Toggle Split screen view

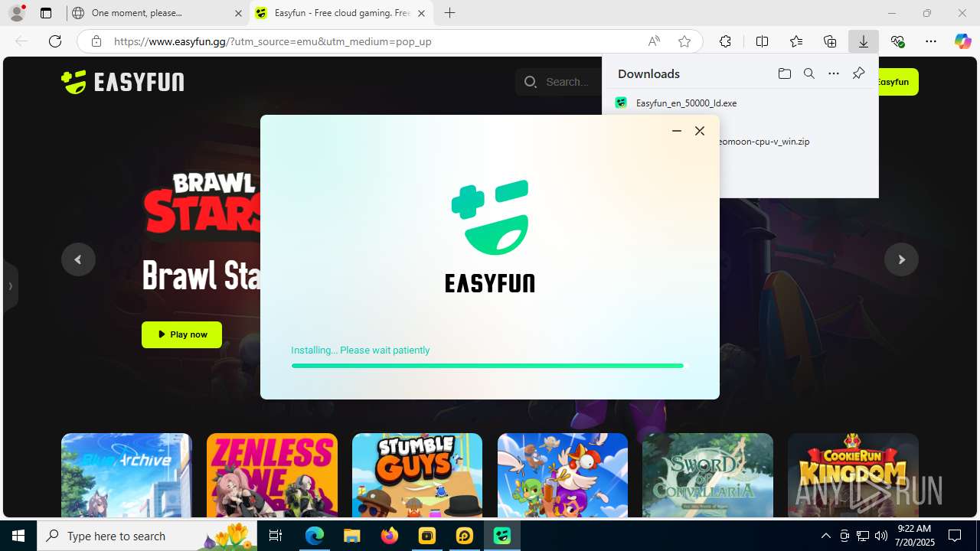click(x=762, y=41)
